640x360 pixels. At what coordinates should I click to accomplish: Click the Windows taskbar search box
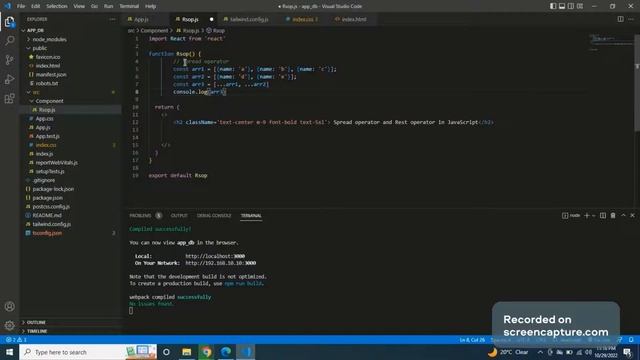click(x=88, y=352)
